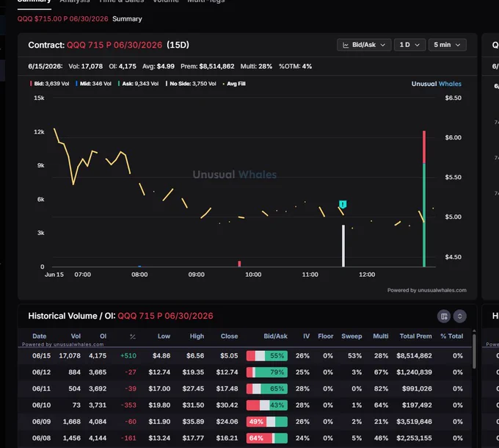
Task: Click the expand/collapse arrows icon in Historical Volume
Action: 459,317
